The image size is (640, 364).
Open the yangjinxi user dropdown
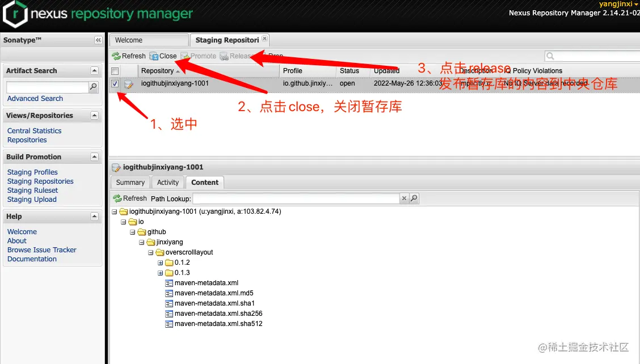pos(618,4)
